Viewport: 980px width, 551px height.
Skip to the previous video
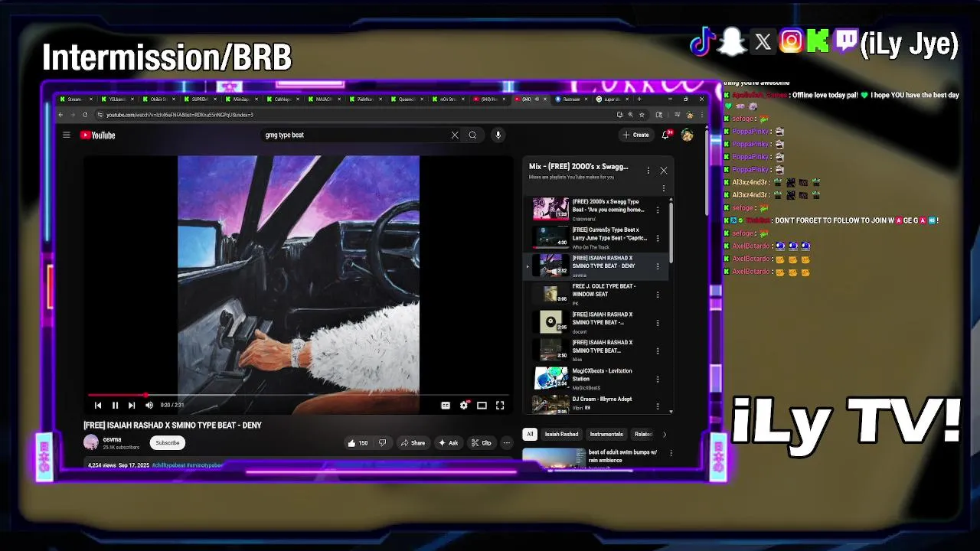click(x=98, y=406)
